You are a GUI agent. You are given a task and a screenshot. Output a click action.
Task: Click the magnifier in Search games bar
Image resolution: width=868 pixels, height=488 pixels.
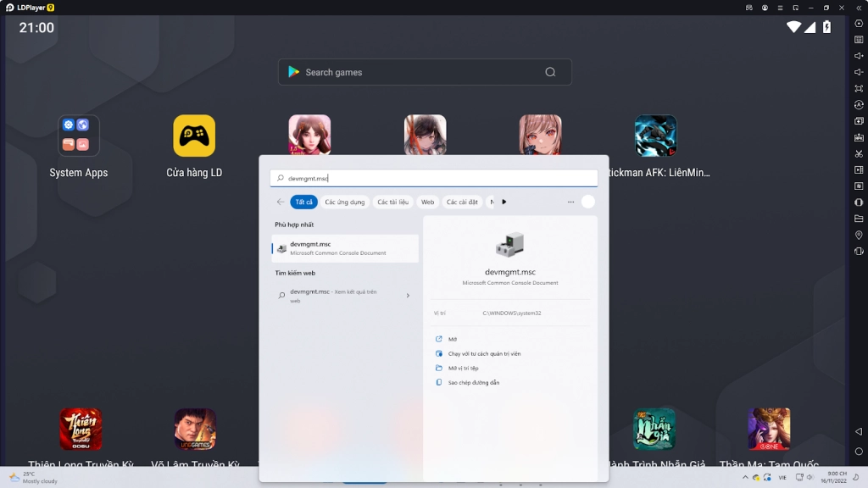[x=550, y=72]
